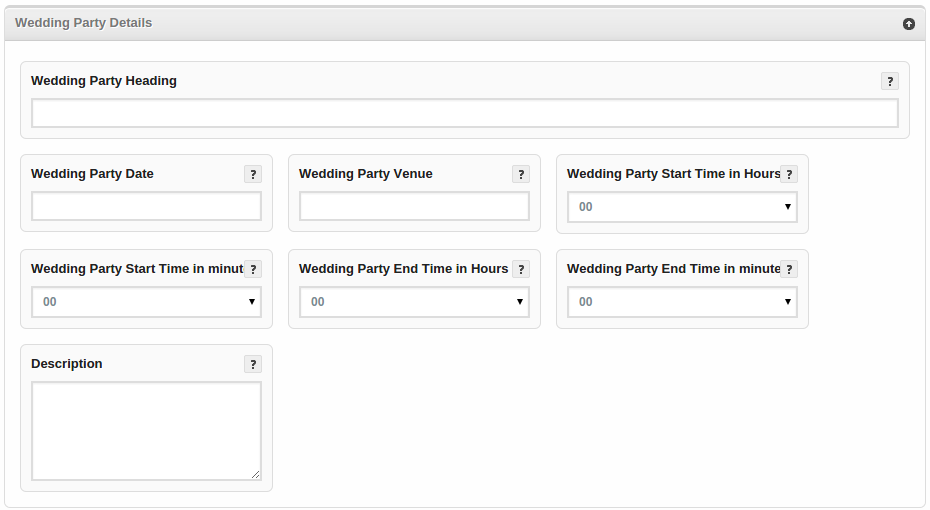Click the Description textarea resize handle

pyautogui.click(x=256, y=475)
